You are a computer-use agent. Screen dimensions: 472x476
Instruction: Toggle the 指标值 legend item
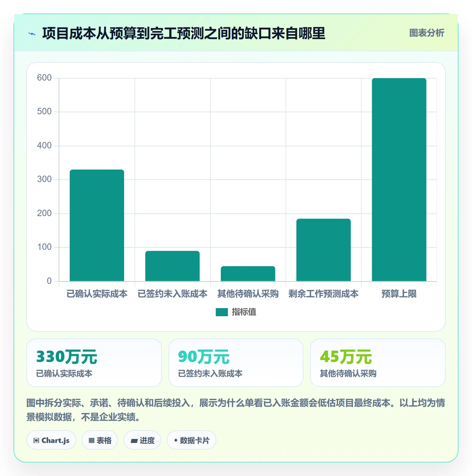click(236, 312)
